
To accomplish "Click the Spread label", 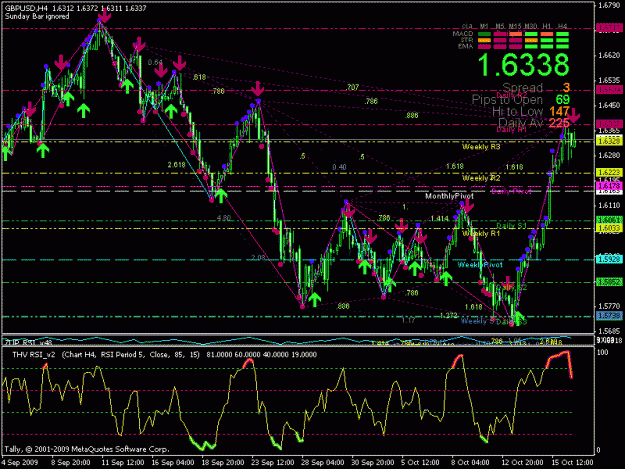I will pos(523,88).
